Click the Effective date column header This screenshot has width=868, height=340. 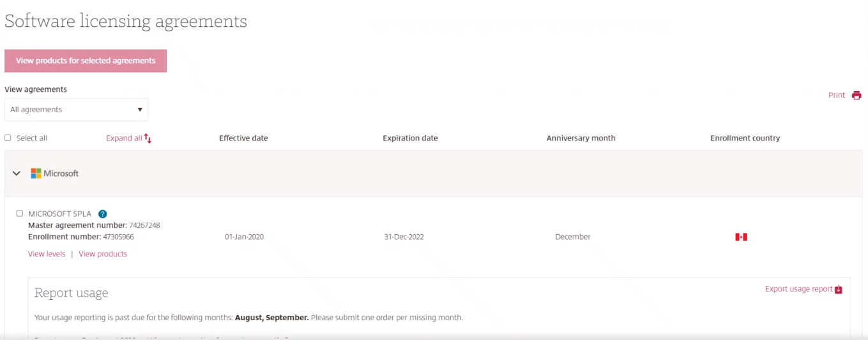(x=243, y=138)
